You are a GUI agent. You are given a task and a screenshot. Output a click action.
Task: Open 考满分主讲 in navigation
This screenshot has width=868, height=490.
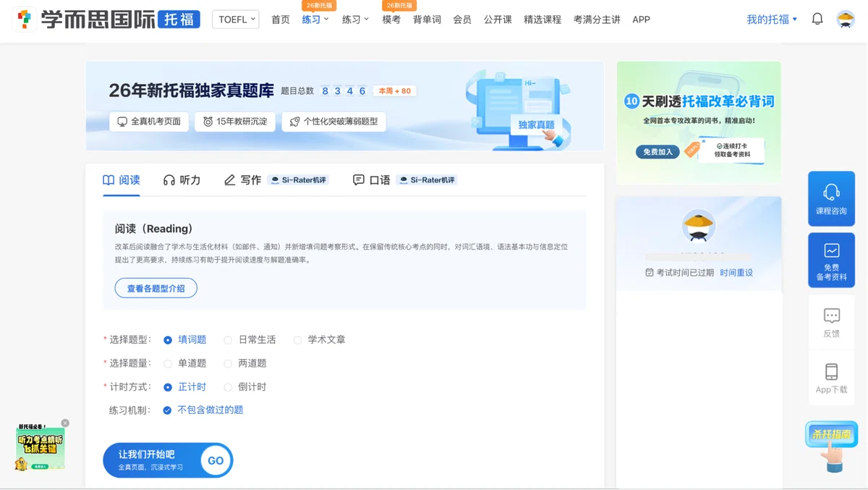(x=597, y=20)
